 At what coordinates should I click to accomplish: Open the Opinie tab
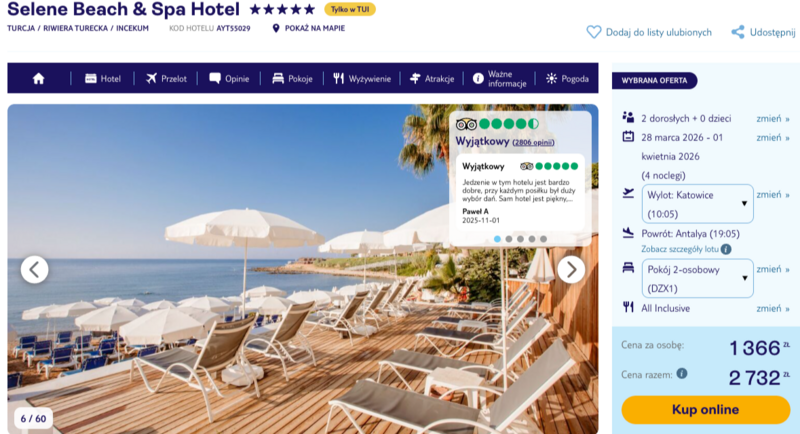click(229, 79)
